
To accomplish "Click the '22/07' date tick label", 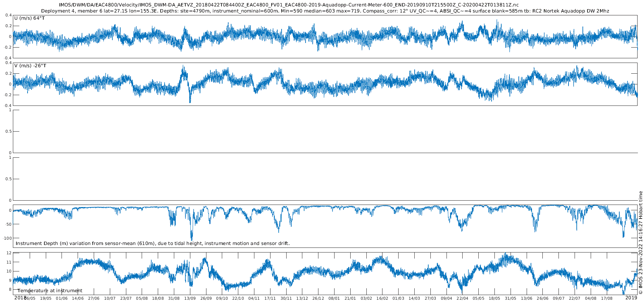I will click(x=575, y=298).
